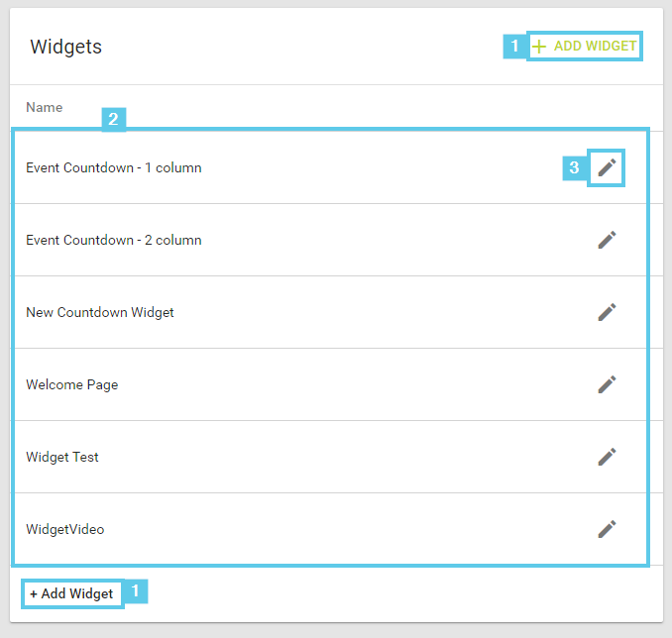Edit the Event Countdown - 1 column widget
This screenshot has height=638, width=672.
point(607,167)
